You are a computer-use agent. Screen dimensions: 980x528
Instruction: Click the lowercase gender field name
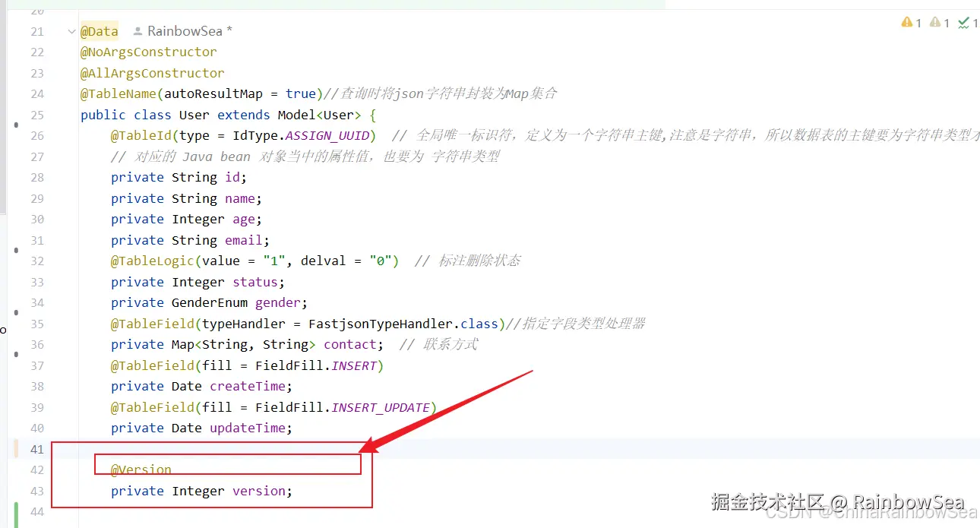click(278, 302)
